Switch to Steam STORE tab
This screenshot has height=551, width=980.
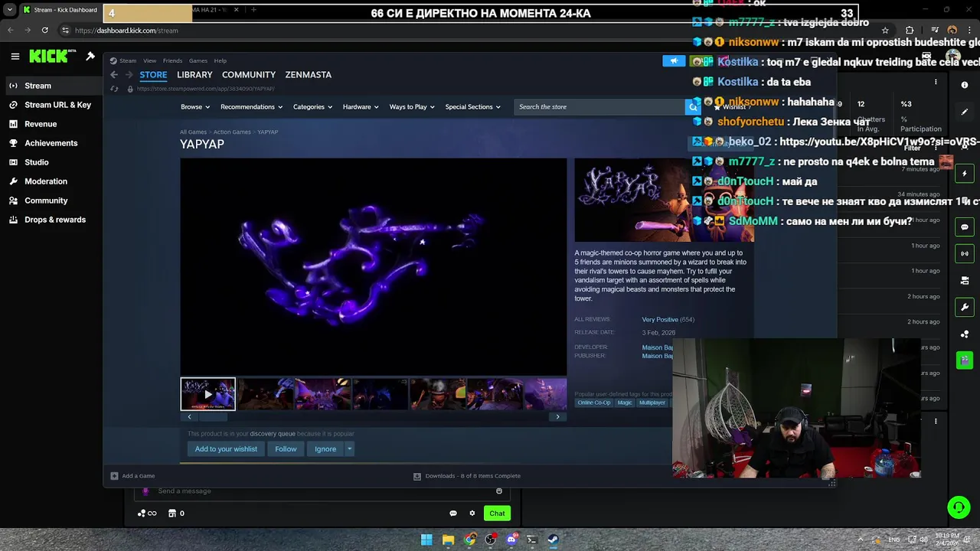click(x=153, y=74)
